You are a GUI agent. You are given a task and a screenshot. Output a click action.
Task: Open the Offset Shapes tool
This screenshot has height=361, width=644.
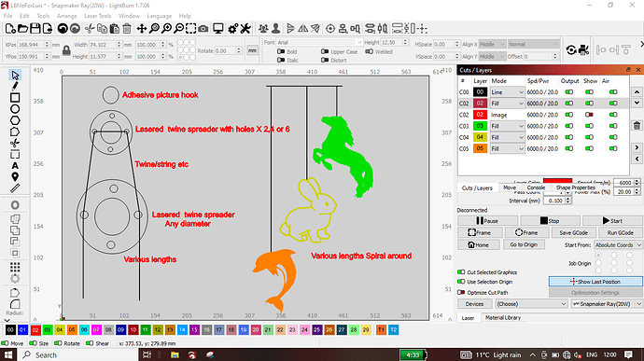15,205
